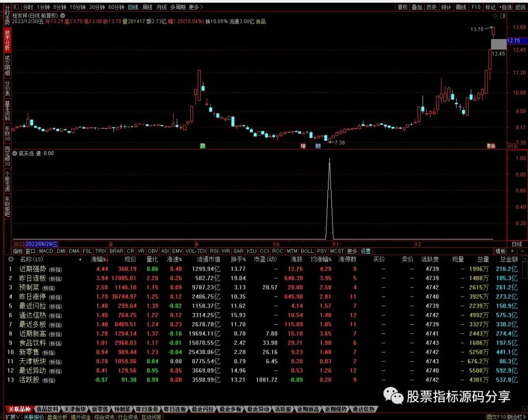Open the 分价表 sidebar tab

pyautogui.click(x=7, y=88)
